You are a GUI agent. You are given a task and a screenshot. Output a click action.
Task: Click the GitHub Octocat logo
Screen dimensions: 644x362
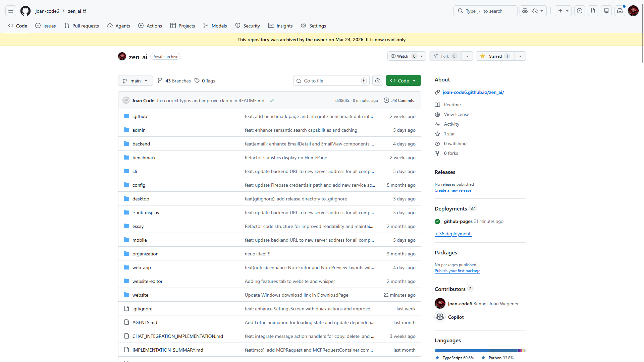point(25,11)
